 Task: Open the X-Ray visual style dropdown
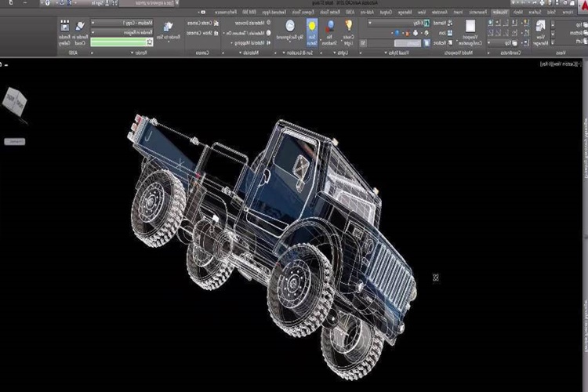coord(398,24)
